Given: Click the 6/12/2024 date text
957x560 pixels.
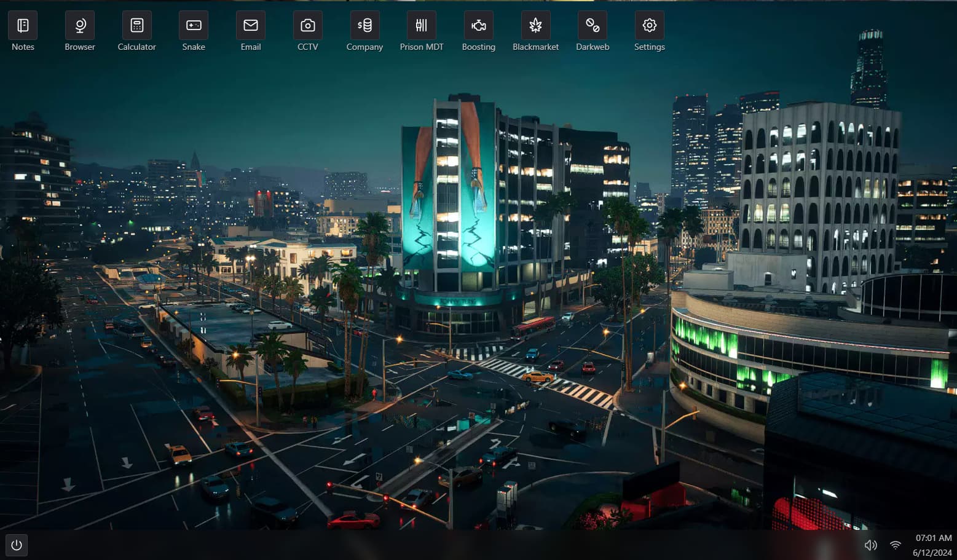Looking at the screenshot, I should coord(932,553).
